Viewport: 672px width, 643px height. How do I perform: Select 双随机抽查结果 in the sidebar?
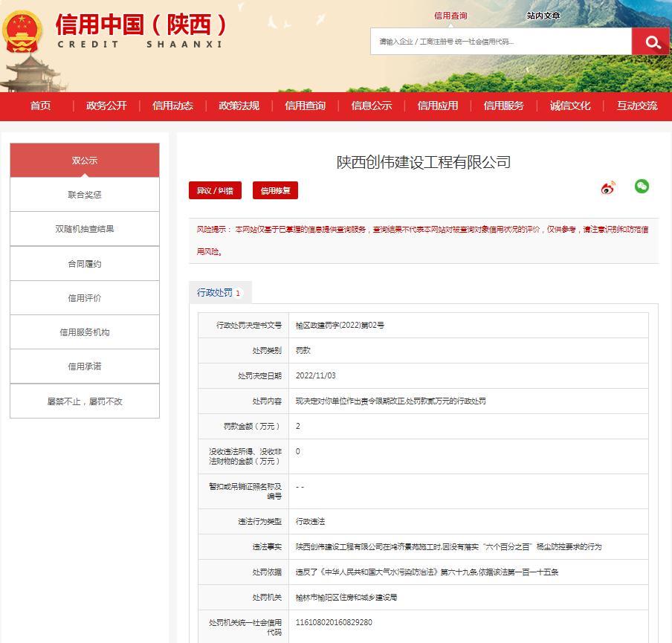tap(85, 229)
